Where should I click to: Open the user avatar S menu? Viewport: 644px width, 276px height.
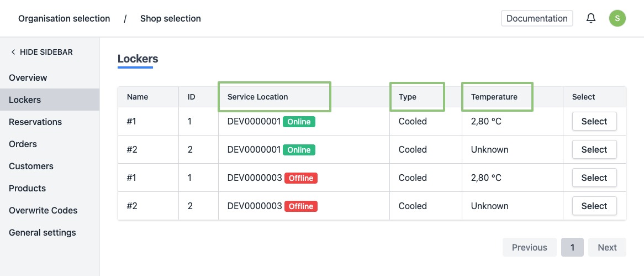tap(617, 18)
